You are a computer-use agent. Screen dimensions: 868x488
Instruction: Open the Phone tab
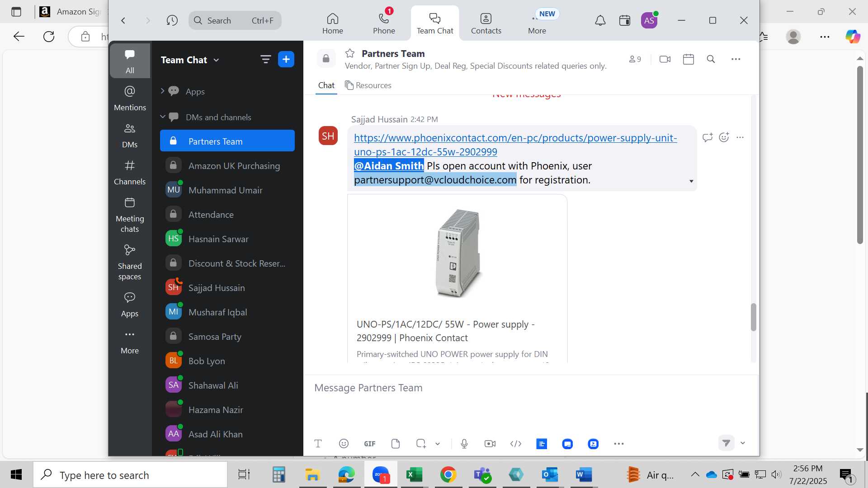click(x=384, y=23)
